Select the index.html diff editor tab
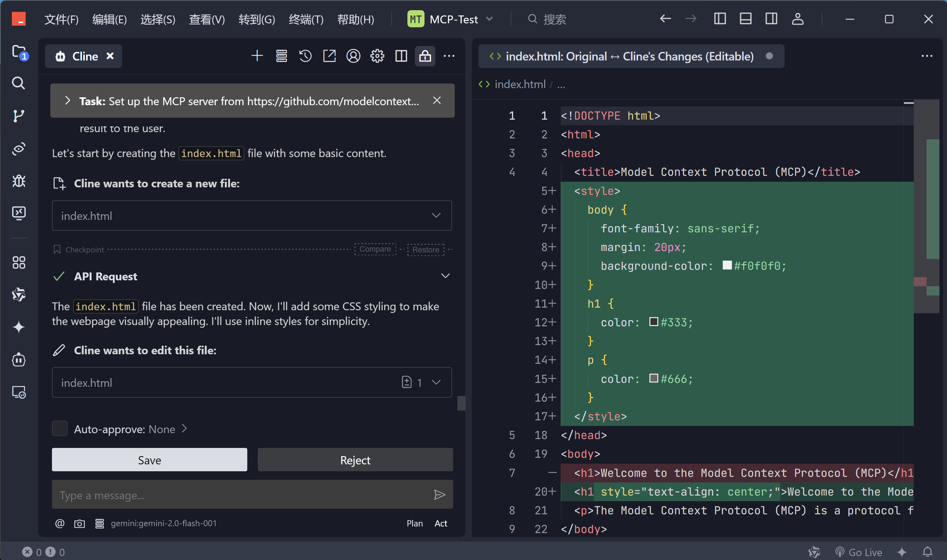947x560 pixels. point(629,56)
